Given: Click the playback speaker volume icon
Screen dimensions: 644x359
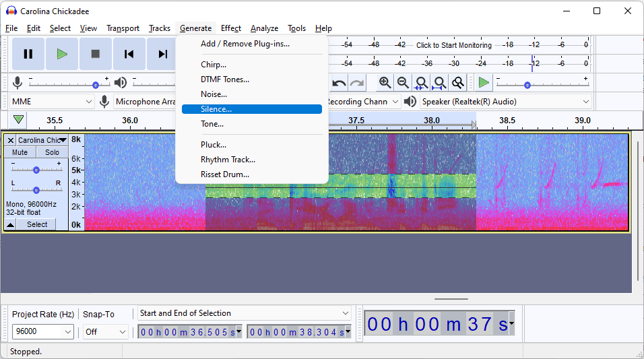Looking at the screenshot, I should pyautogui.click(x=121, y=83).
